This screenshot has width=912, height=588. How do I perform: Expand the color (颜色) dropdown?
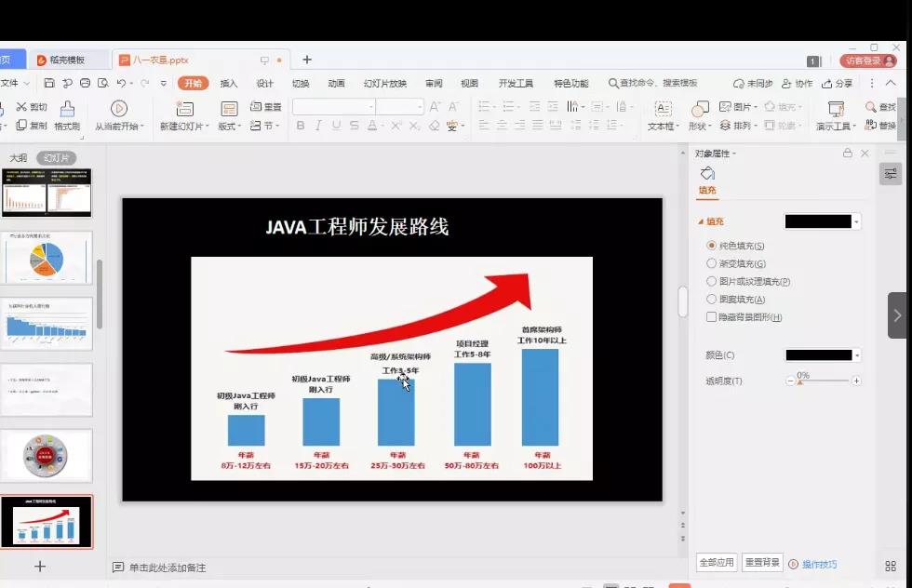pos(857,355)
